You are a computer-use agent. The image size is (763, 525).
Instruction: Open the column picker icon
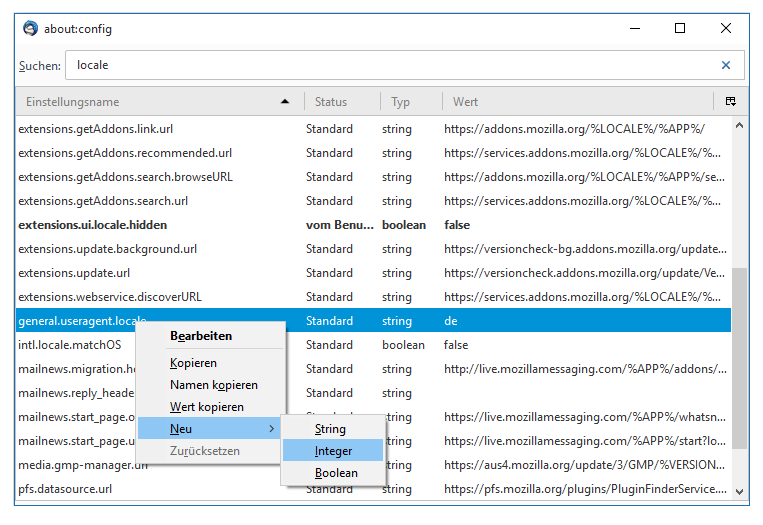point(731,102)
